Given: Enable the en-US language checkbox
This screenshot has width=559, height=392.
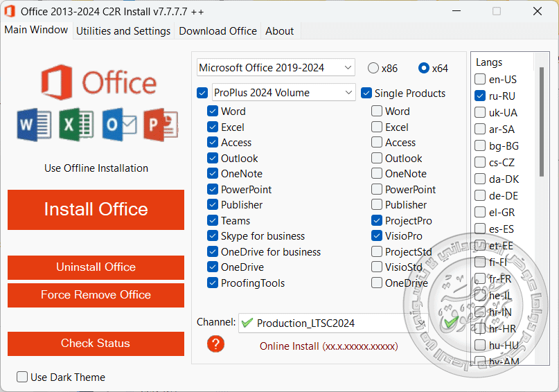Looking at the screenshot, I should (480, 79).
